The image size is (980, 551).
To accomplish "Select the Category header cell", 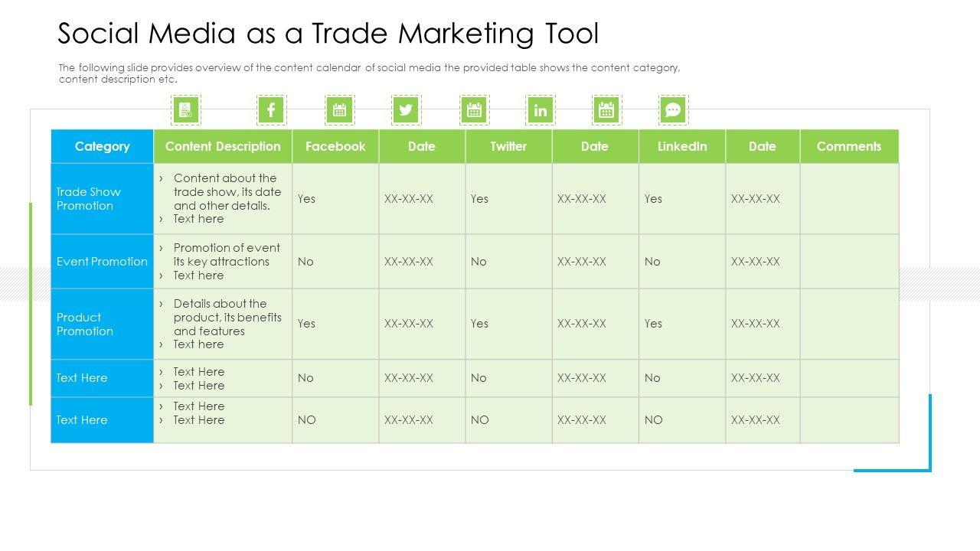I will point(102,146).
